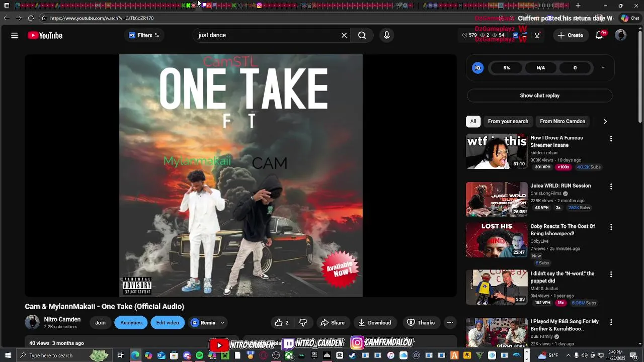Click the Join button

101,323
